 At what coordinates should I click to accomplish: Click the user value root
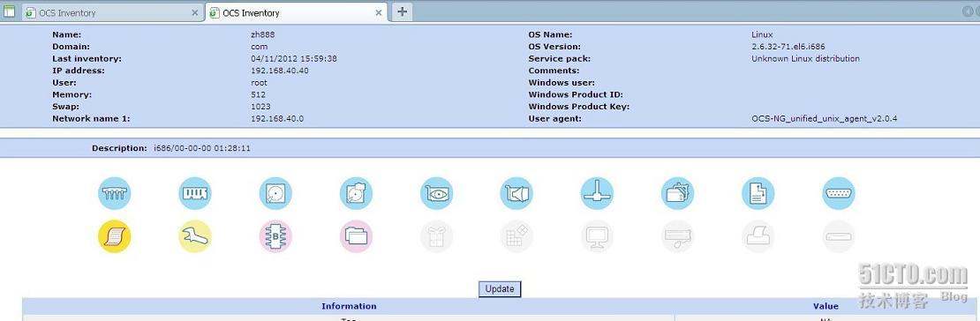259,82
